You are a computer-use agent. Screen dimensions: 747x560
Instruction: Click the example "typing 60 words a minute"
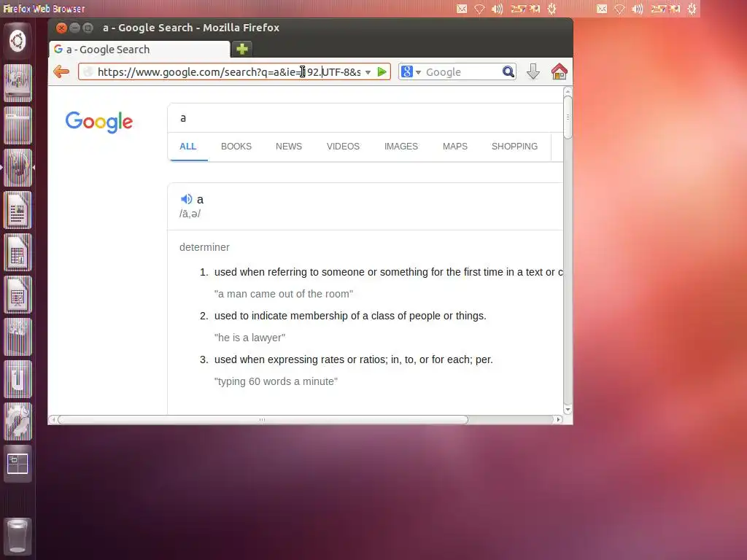point(276,381)
